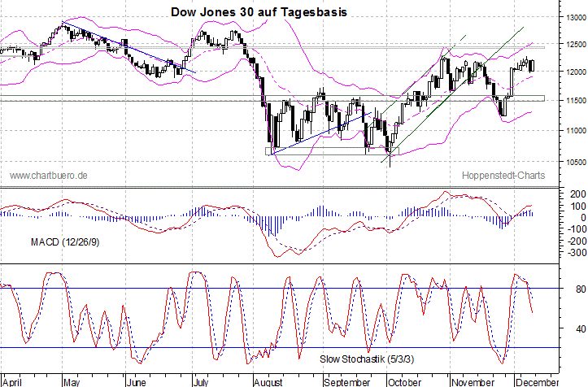This screenshot has height=387, width=588.
Task: Click the stochastic axis value 80
Action: (581, 289)
